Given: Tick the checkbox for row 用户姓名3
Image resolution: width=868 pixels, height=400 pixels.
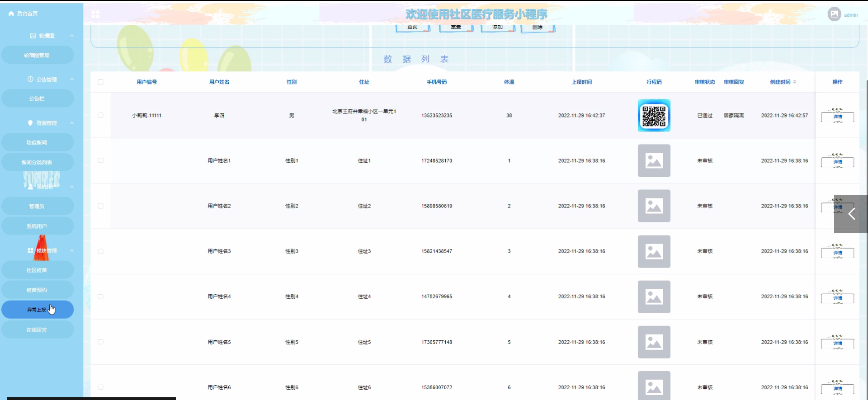Looking at the screenshot, I should click(100, 251).
